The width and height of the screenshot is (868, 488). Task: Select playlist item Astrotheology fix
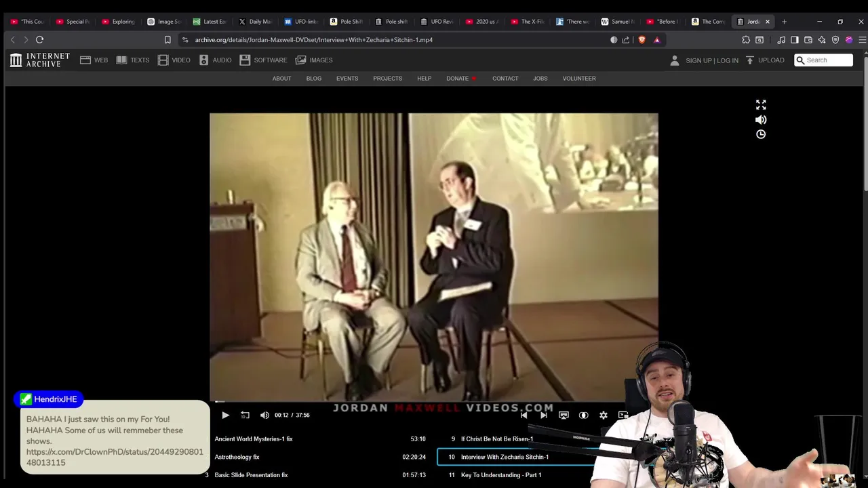tap(320, 457)
